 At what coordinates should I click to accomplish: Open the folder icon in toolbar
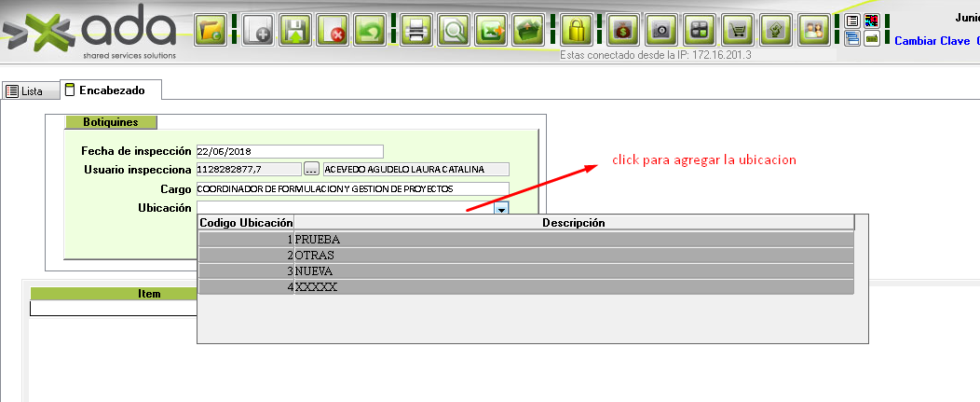[x=211, y=30]
